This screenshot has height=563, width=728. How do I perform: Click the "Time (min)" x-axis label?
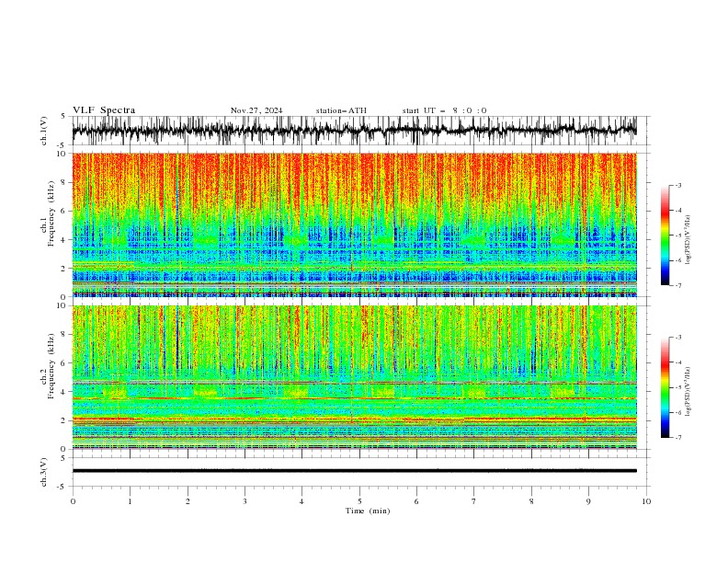point(368,511)
